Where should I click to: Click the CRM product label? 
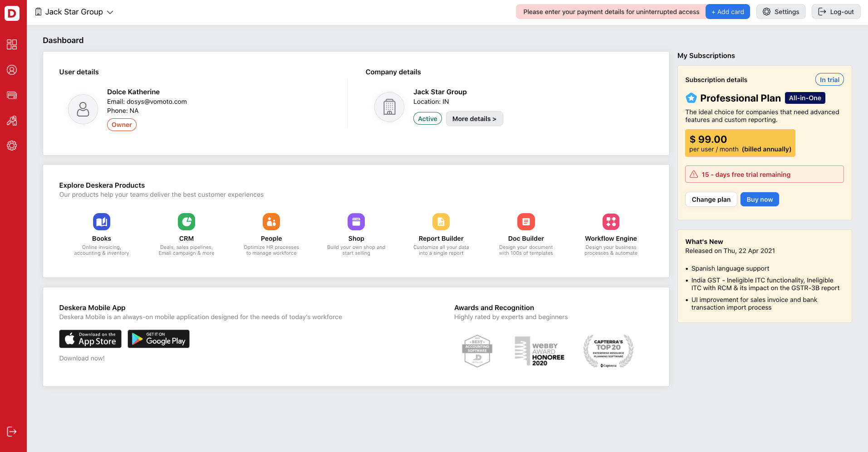pyautogui.click(x=186, y=238)
